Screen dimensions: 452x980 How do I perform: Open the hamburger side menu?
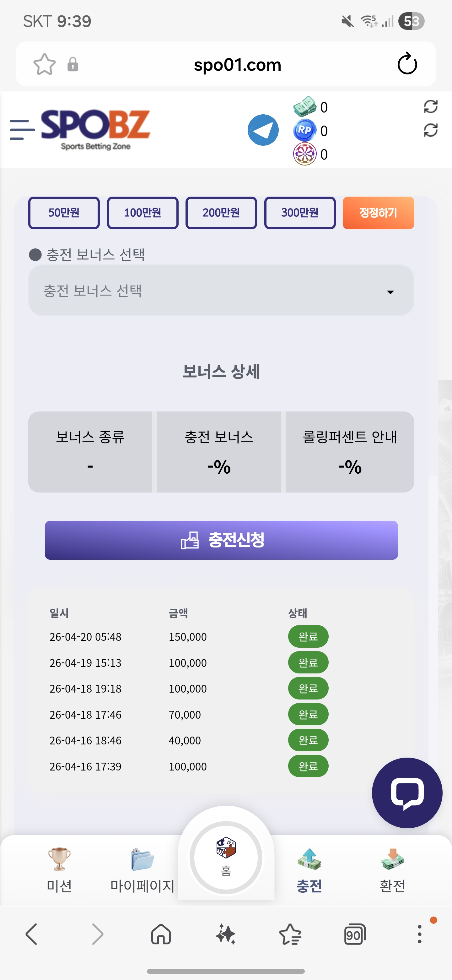(x=22, y=130)
